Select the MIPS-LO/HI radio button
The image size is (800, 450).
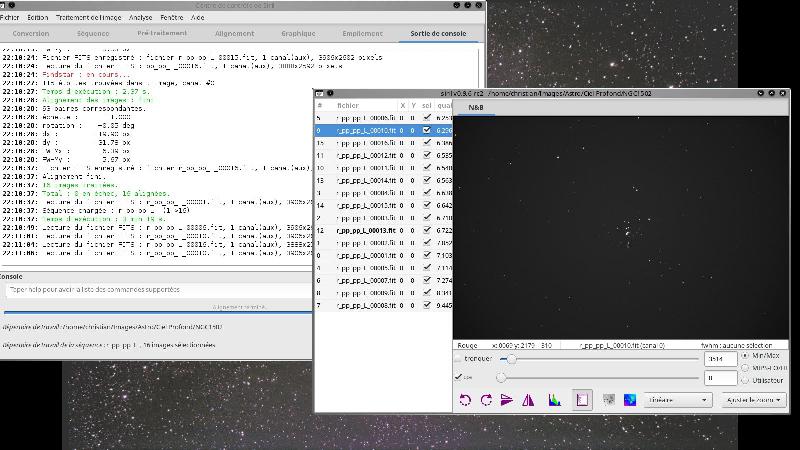click(745, 367)
